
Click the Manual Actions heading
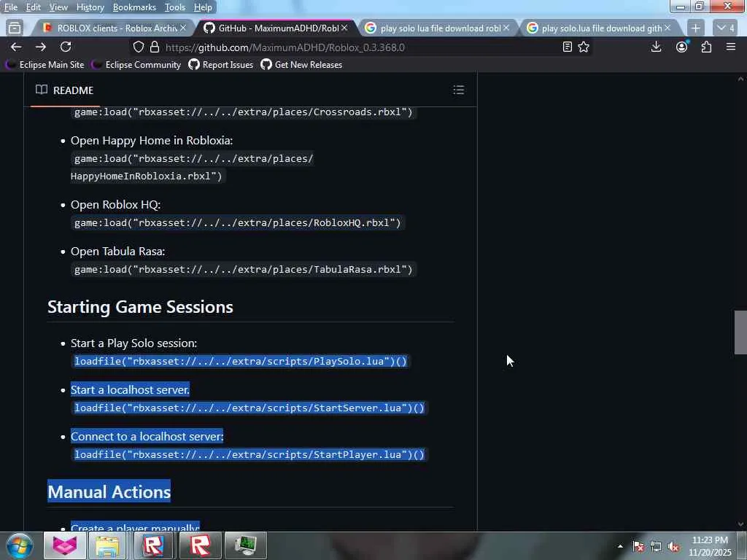[x=109, y=491]
